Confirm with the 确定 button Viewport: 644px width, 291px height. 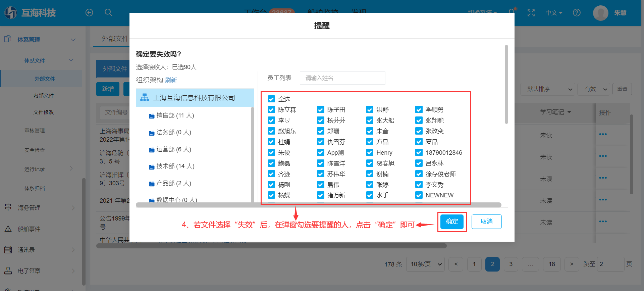click(452, 222)
